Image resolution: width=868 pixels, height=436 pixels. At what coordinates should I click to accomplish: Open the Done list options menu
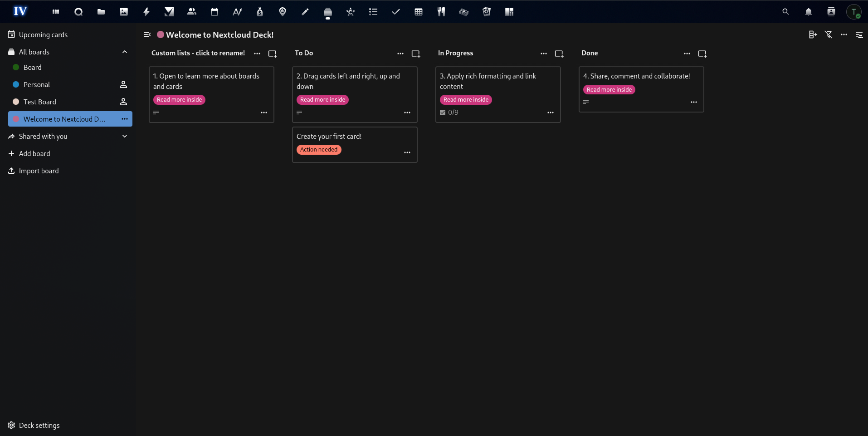[687, 54]
